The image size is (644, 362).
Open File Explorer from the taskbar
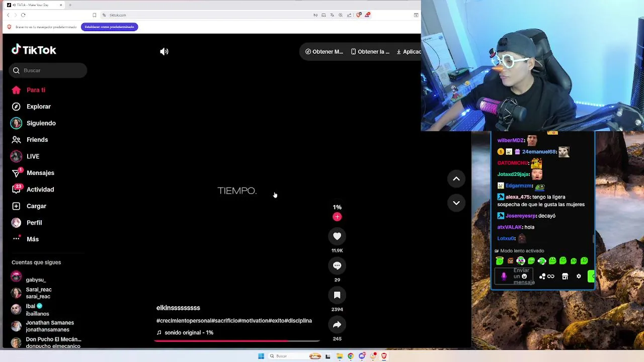(340, 356)
